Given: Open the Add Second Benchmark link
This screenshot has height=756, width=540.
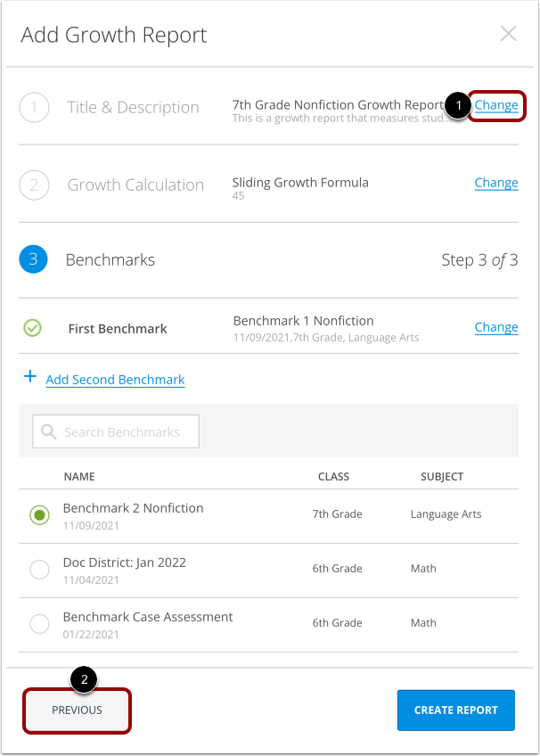Looking at the screenshot, I should pos(114,379).
